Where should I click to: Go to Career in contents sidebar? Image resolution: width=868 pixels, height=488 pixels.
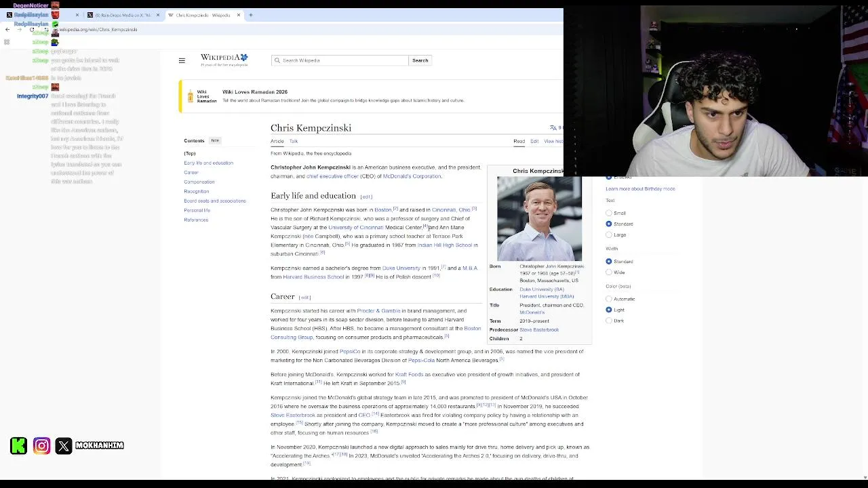tap(191, 172)
